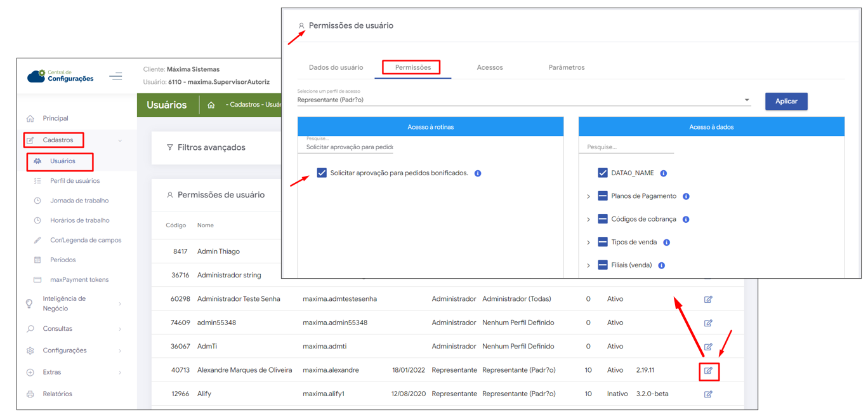868x419 pixels.
Task: Toggle the DATA0_NAME checkbox
Action: 603,173
